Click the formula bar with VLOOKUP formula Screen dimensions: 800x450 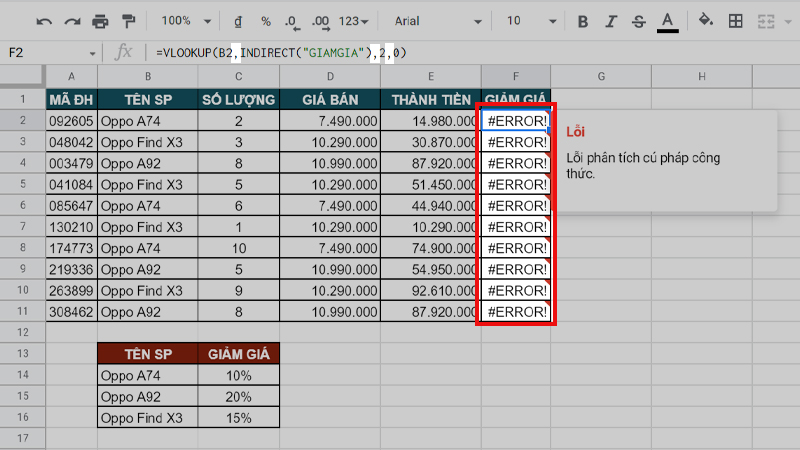tap(474, 53)
